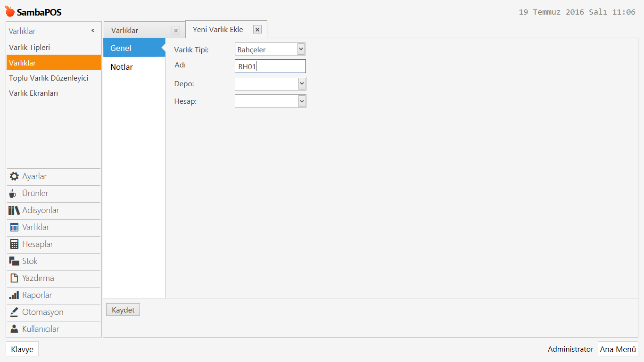644x362 pixels.
Task: Open the Klavye on-screen keyboard
Action: tap(22, 349)
